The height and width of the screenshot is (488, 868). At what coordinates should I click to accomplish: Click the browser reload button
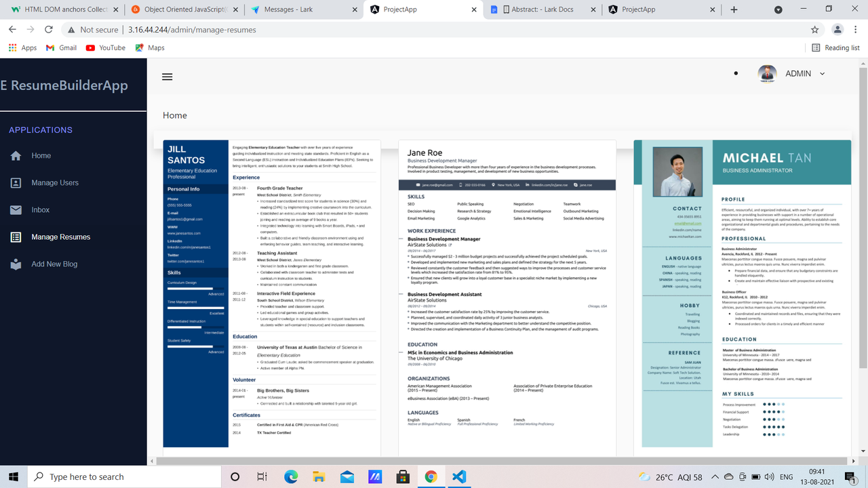click(x=47, y=30)
